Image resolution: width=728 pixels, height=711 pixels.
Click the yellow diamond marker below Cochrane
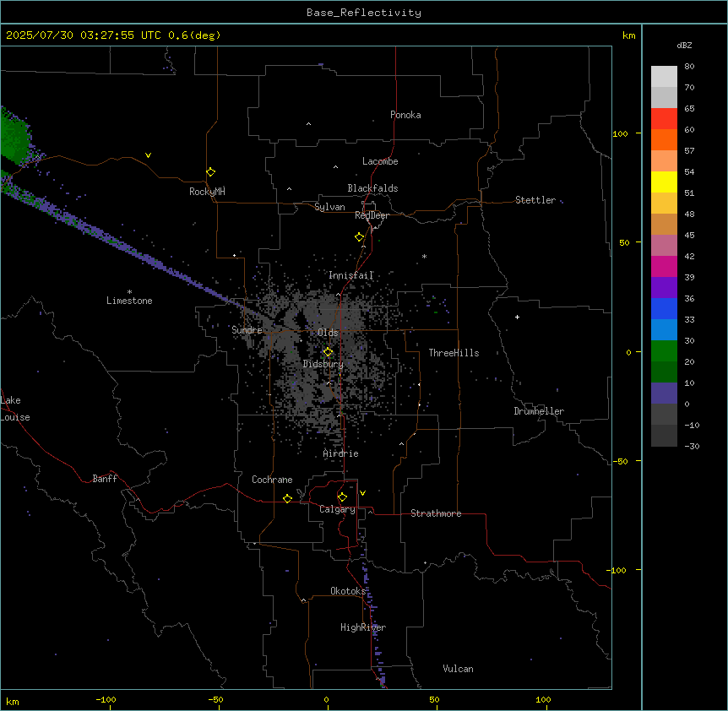pyautogui.click(x=287, y=498)
